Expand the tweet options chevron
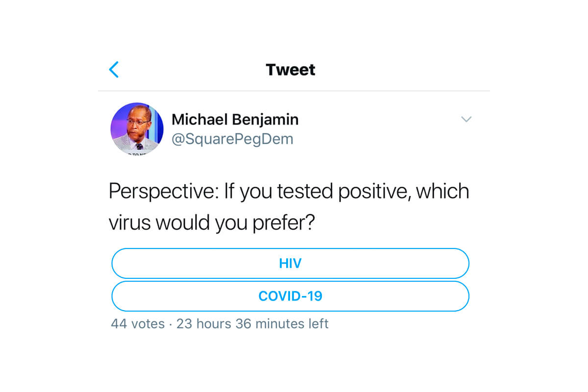 466,119
